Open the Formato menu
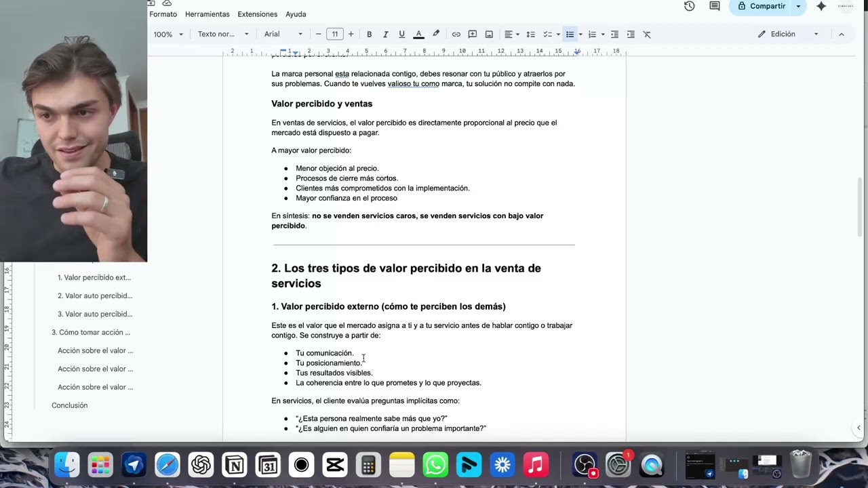 (x=163, y=14)
